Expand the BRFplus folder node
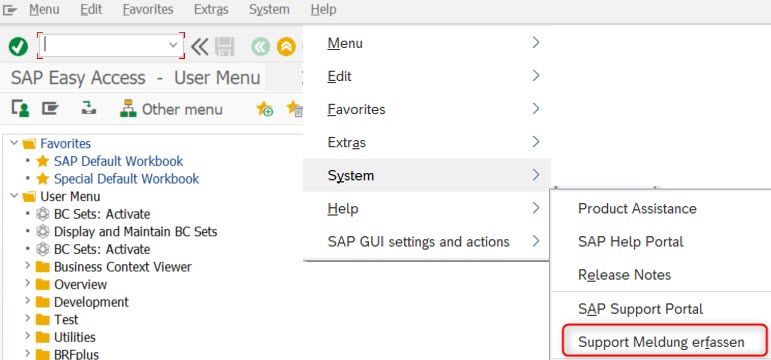 (28, 354)
